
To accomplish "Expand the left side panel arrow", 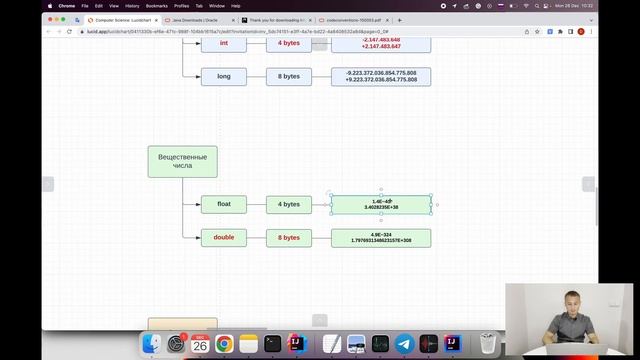I will click(x=48, y=184).
